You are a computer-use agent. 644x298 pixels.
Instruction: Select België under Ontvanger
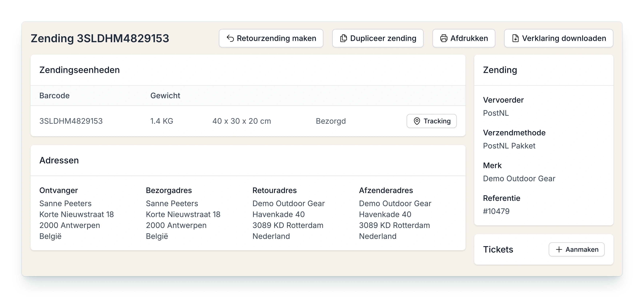pyautogui.click(x=51, y=236)
